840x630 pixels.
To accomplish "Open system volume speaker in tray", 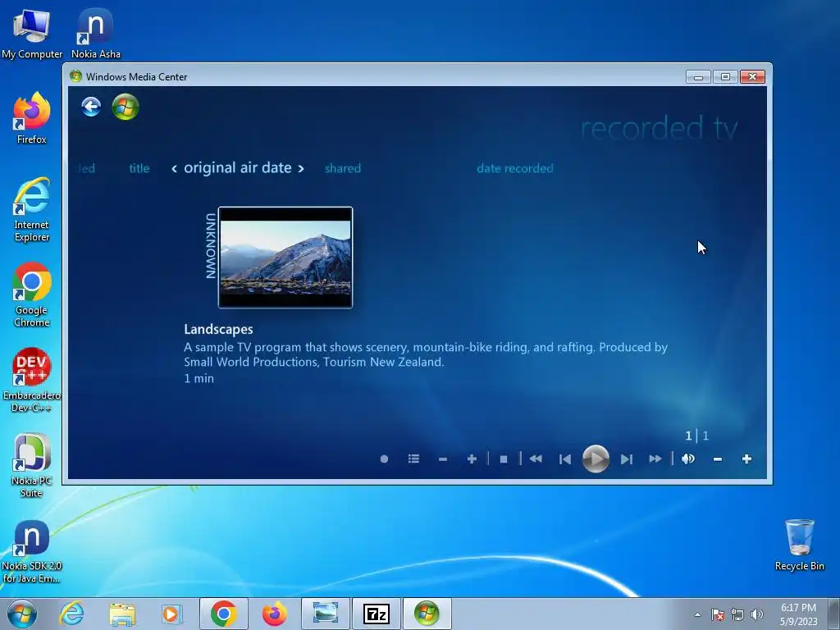I will coord(757,614).
